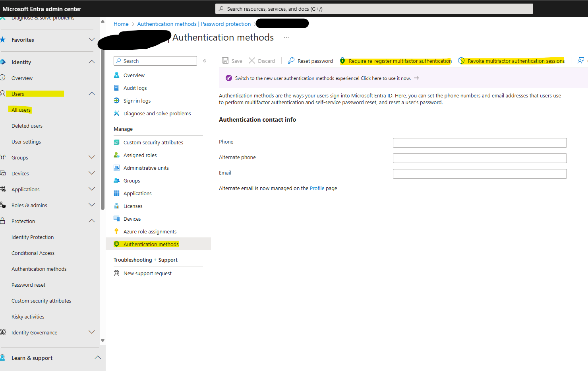
Task: Click the Devices monitor icon in Manage
Action: pyautogui.click(x=116, y=219)
